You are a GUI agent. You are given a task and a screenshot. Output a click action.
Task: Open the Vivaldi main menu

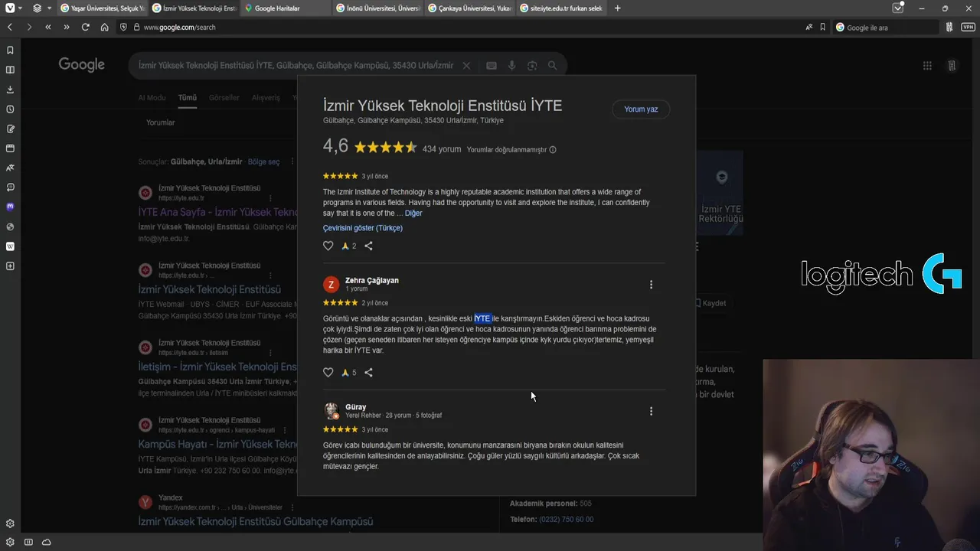click(x=10, y=8)
